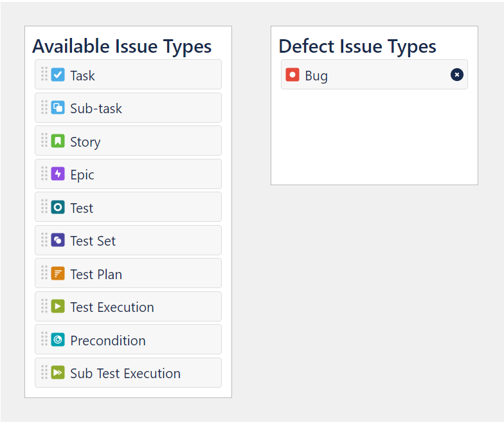Screen dimensions: 504x427
Task: Select the Sub Test Execution row
Action: click(129, 373)
